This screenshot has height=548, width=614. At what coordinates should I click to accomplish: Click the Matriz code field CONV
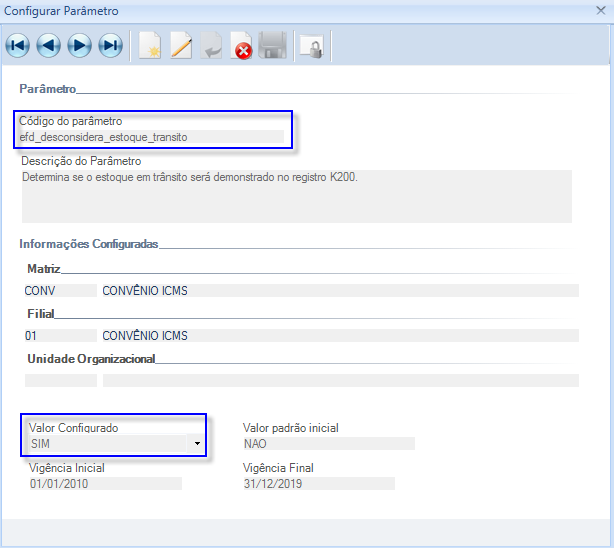click(60, 291)
